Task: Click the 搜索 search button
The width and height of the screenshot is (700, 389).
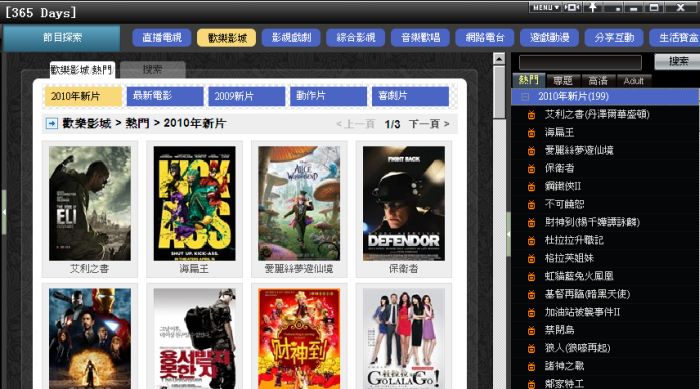Action: click(x=678, y=62)
